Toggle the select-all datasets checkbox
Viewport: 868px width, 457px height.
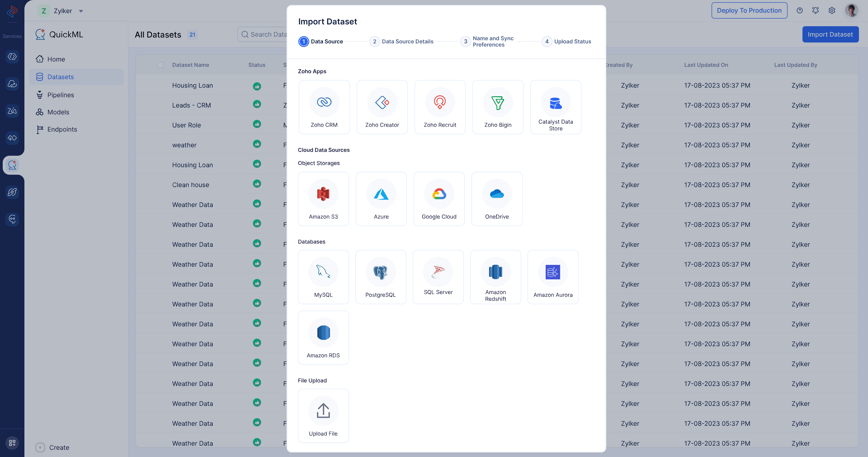point(160,65)
